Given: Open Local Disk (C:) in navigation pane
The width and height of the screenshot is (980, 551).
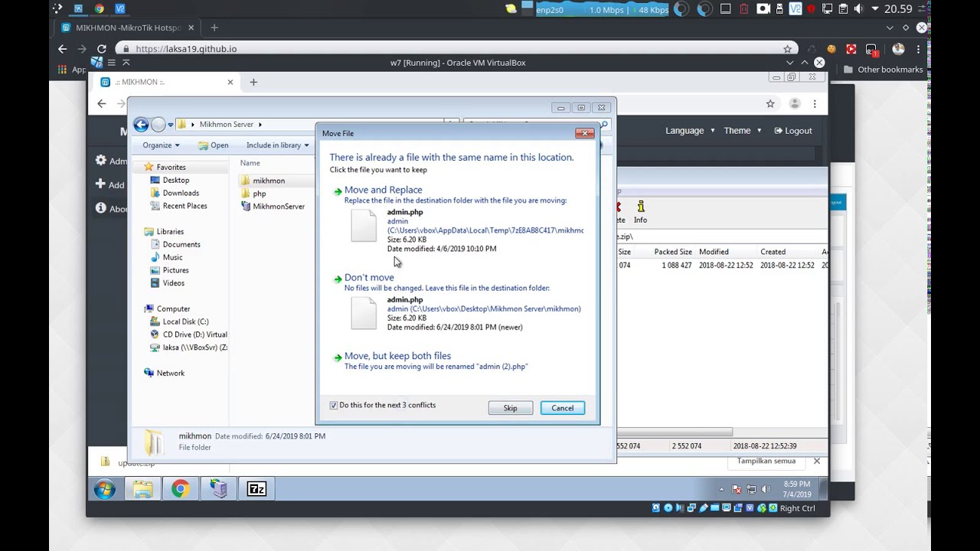Looking at the screenshot, I should pos(185,321).
